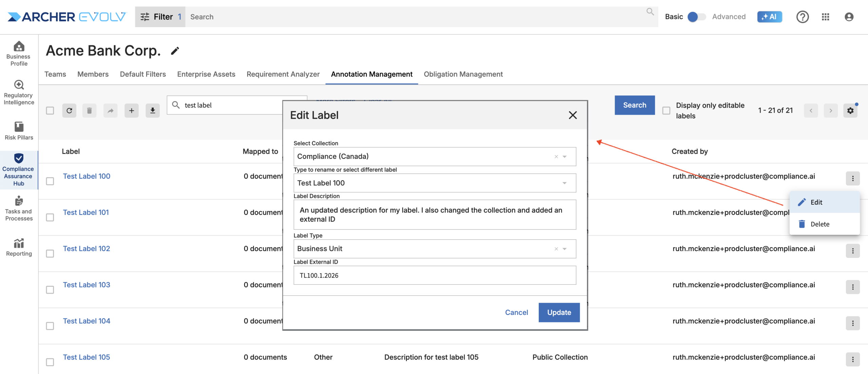
Task: Expand the Select Collection dropdown
Action: coord(565,156)
